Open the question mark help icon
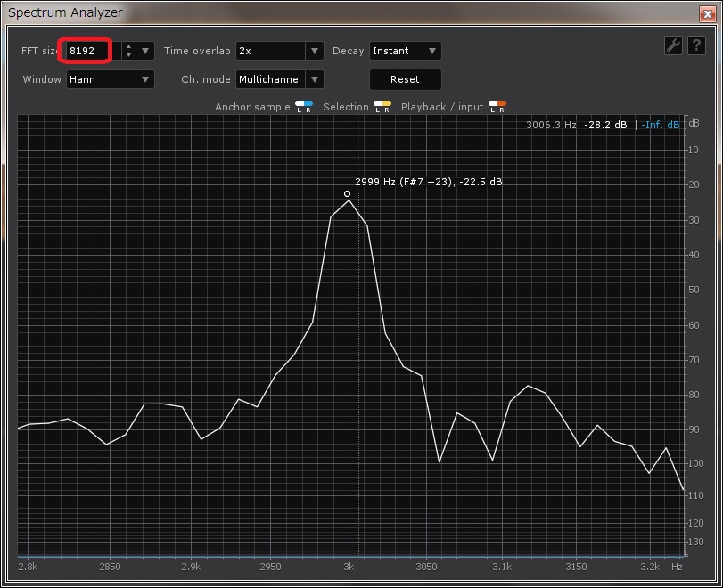 pyautogui.click(x=696, y=45)
